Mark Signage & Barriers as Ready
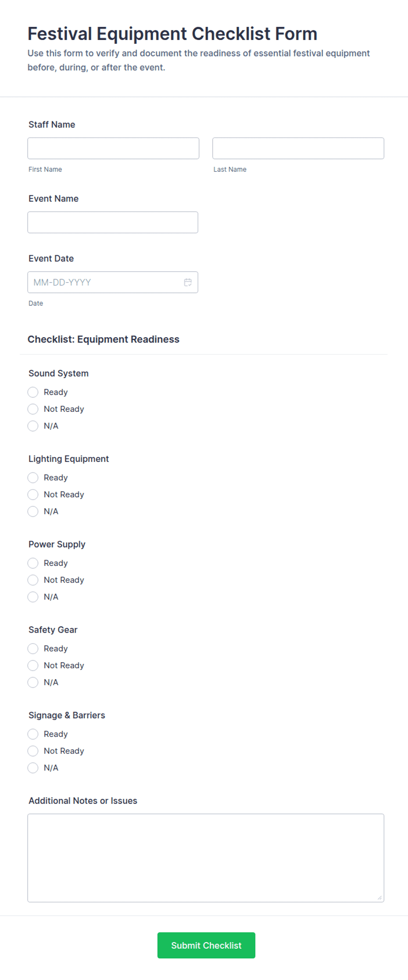This screenshot has width=408, height=980. pos(33,734)
